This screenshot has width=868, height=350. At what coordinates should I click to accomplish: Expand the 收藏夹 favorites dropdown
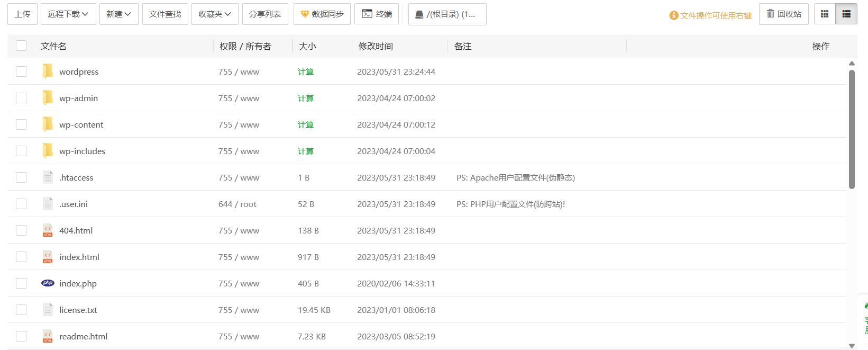coord(214,14)
